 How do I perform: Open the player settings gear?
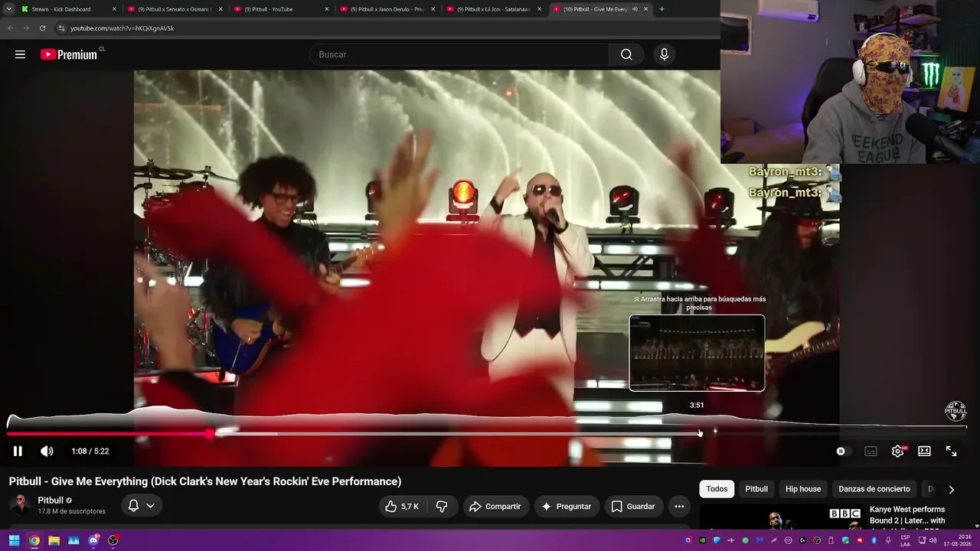(x=897, y=452)
